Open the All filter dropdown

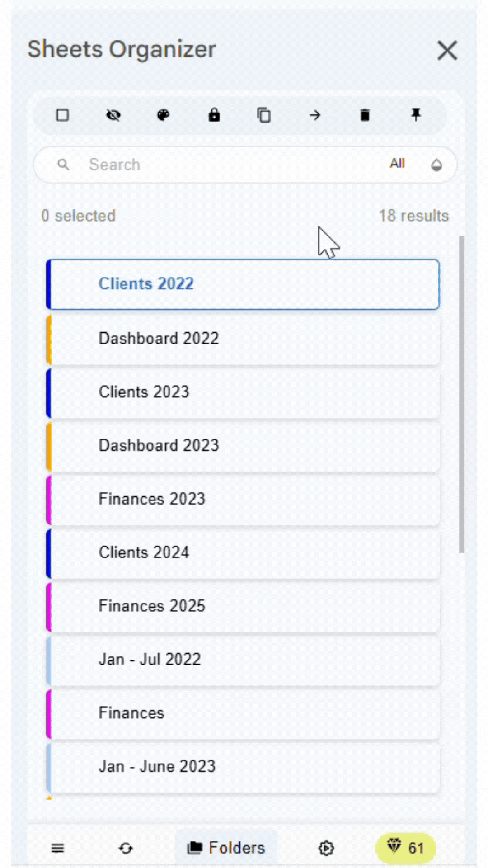pyautogui.click(x=397, y=164)
